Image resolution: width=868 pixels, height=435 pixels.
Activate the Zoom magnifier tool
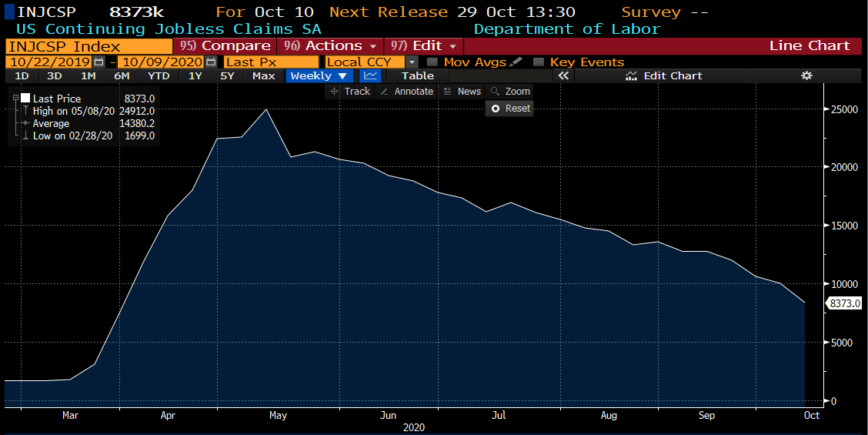click(x=510, y=92)
